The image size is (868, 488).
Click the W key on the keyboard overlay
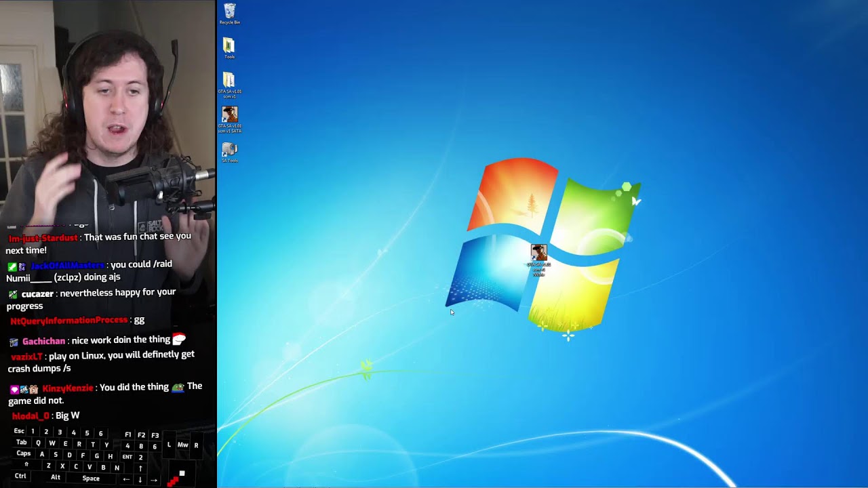click(x=52, y=443)
